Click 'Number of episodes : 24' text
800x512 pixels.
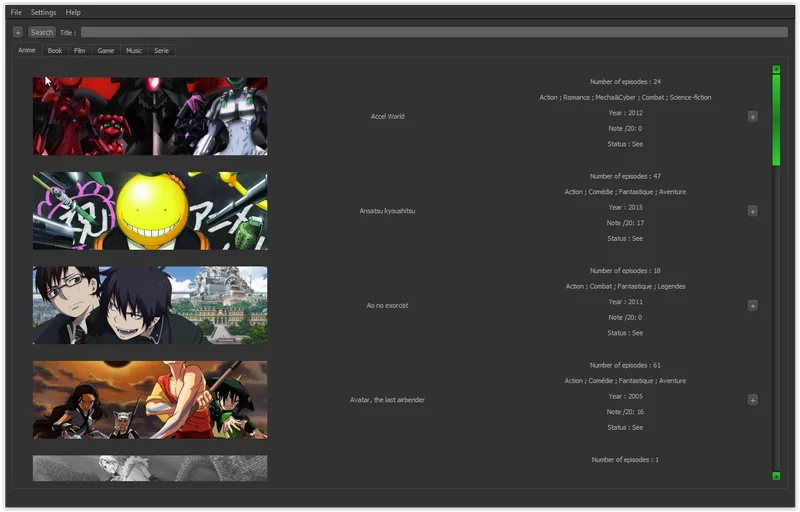coord(625,82)
